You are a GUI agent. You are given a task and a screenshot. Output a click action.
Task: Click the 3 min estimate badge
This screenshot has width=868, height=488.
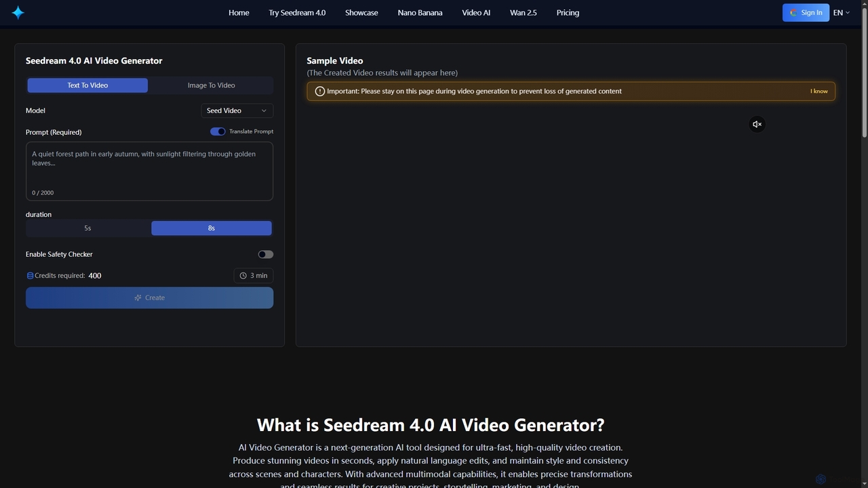[254, 276]
